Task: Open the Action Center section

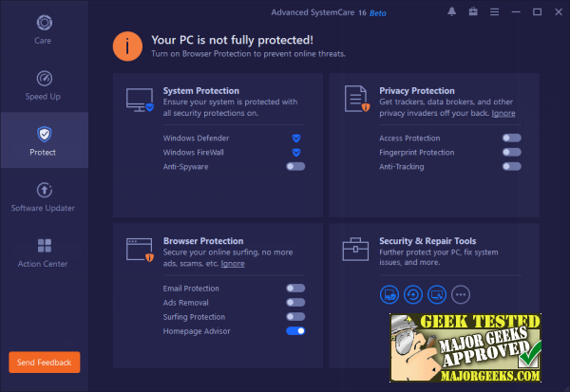Action: click(44, 252)
